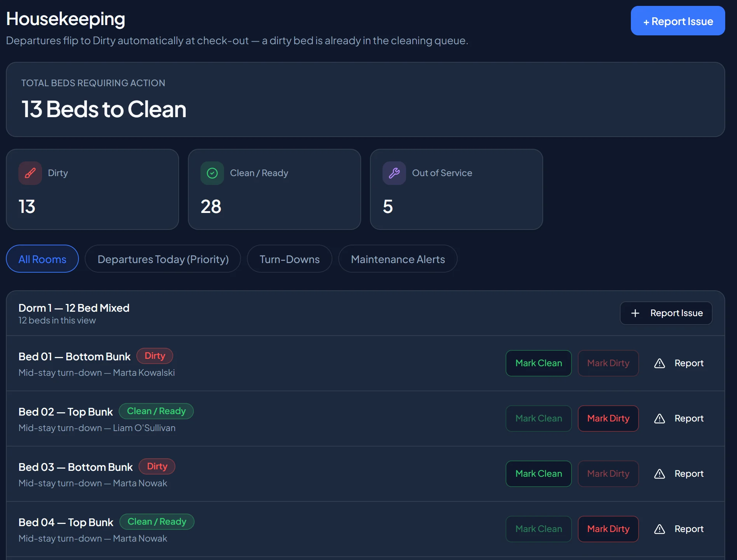Click the Dirty count value 13
Viewport: 737px width, 560px height.
coord(27,206)
